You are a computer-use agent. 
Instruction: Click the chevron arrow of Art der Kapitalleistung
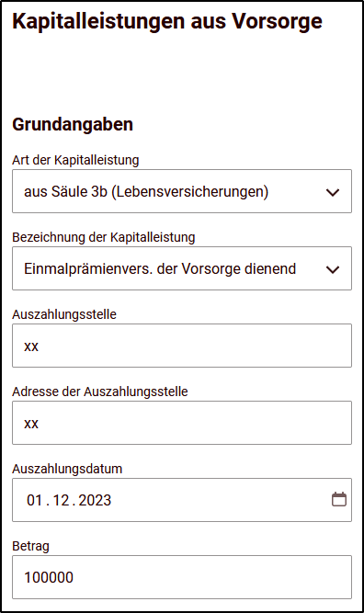(x=333, y=192)
